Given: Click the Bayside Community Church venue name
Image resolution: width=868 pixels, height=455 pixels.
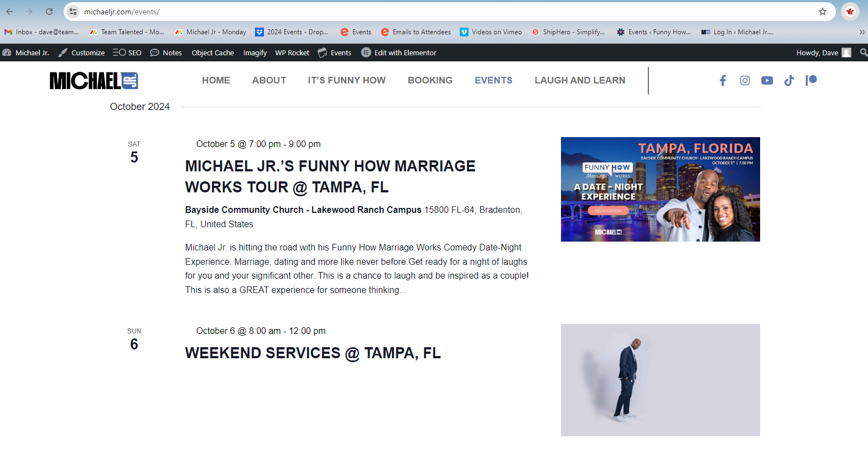Looking at the screenshot, I should coord(303,210).
